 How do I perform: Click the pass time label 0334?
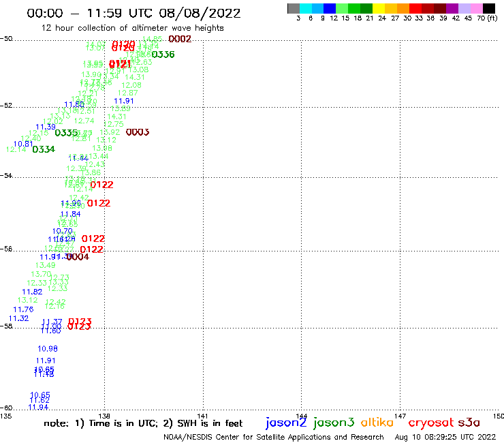click(x=44, y=149)
